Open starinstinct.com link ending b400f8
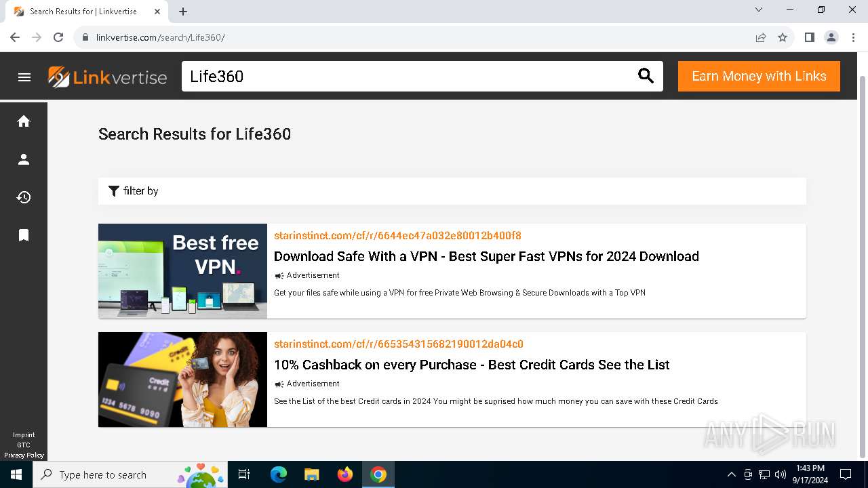 point(397,236)
